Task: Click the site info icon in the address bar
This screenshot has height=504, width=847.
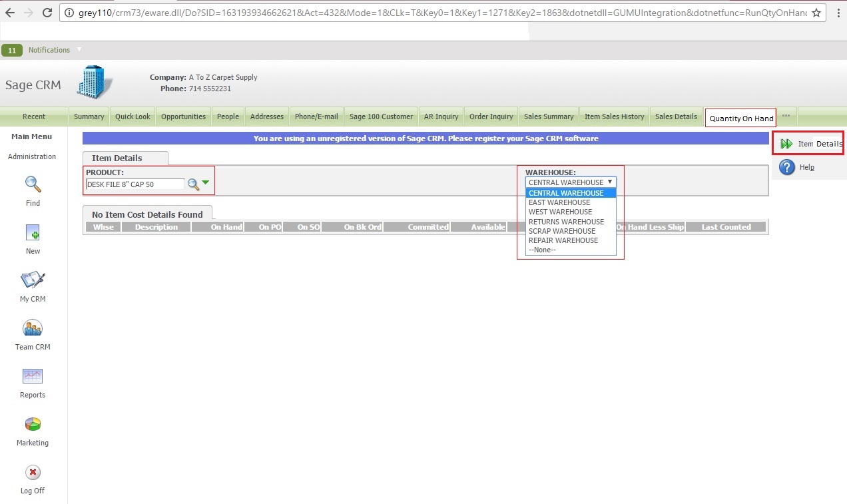Action: tap(69, 13)
